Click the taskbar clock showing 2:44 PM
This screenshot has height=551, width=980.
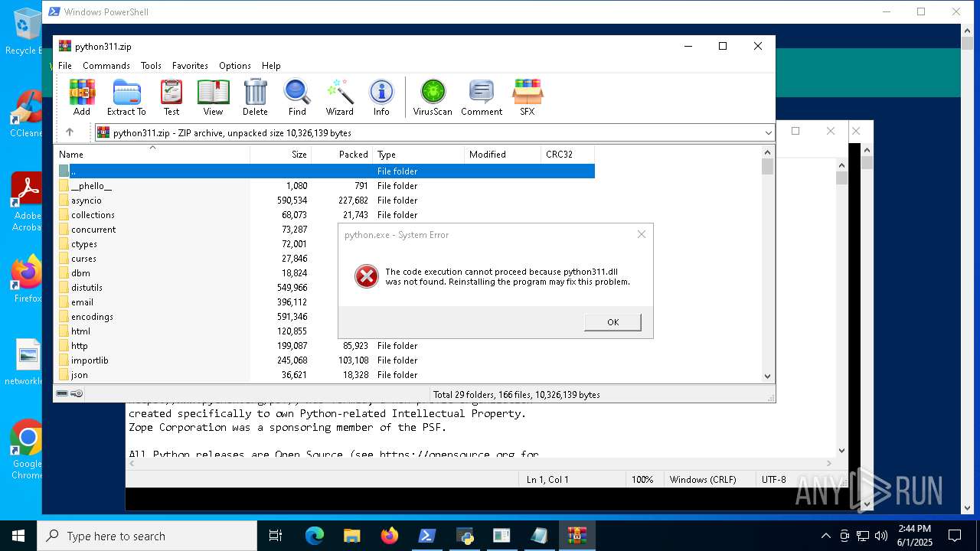tap(914, 536)
